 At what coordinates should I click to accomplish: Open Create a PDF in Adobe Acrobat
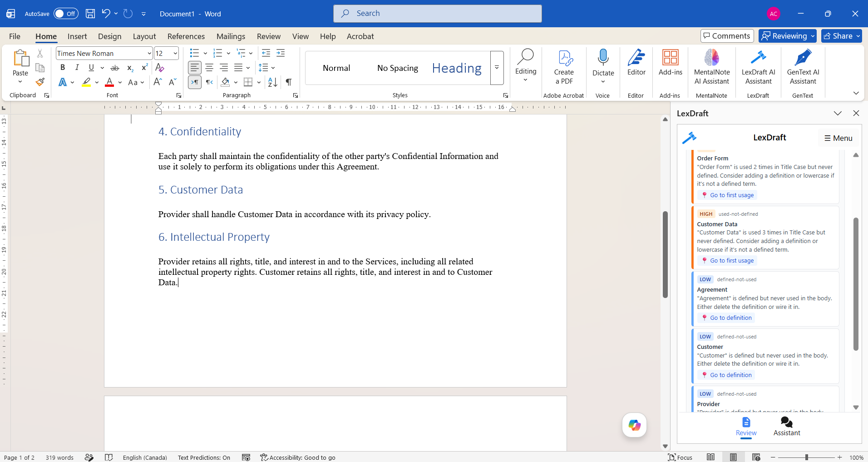(564, 67)
